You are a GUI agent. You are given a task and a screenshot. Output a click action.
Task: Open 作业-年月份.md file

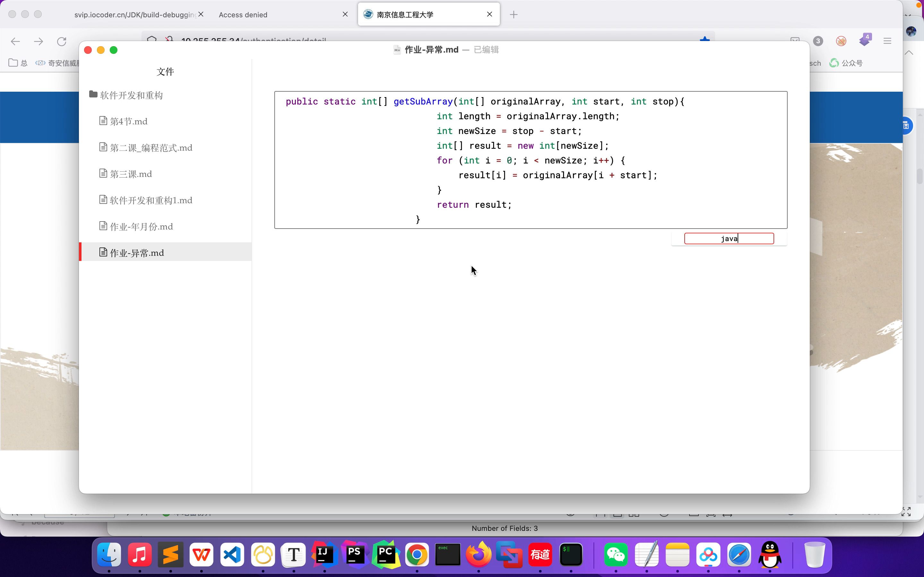pos(141,227)
